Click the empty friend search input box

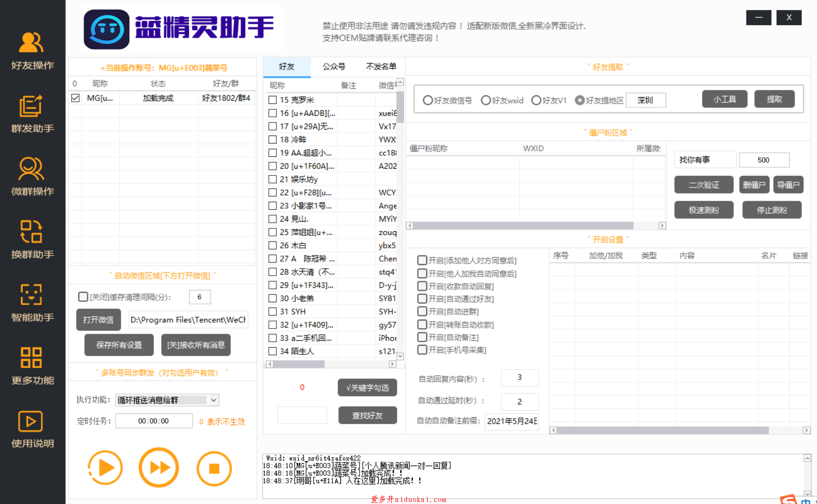coord(302,415)
